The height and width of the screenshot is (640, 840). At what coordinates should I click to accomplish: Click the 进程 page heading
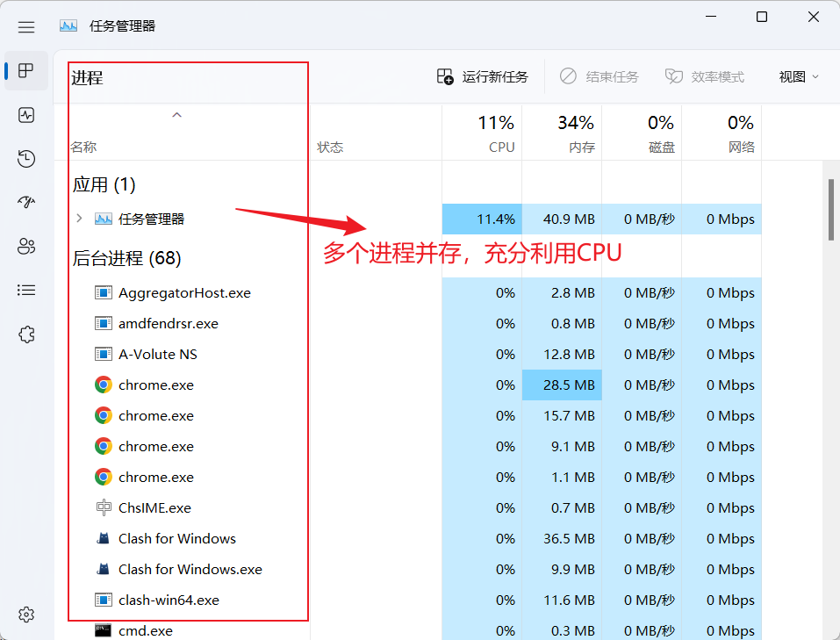(87, 78)
